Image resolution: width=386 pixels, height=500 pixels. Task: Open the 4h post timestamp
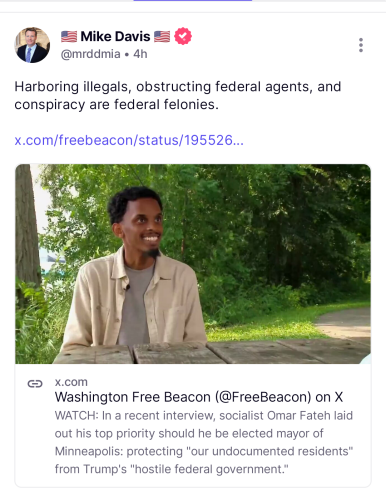pos(140,54)
